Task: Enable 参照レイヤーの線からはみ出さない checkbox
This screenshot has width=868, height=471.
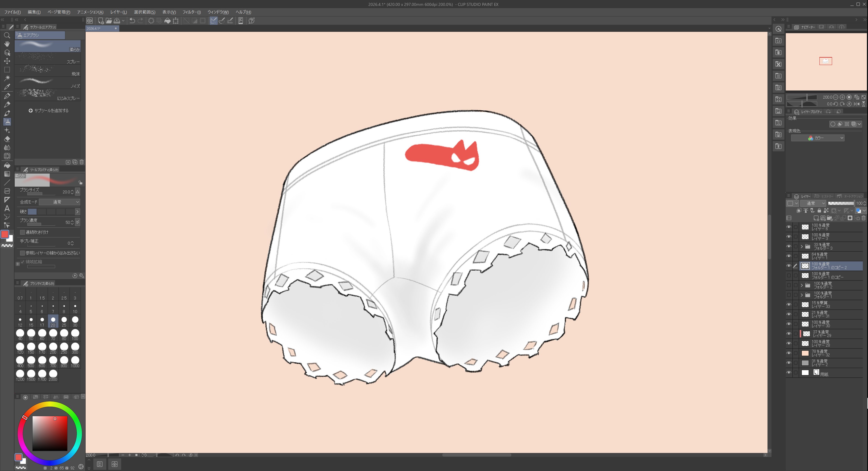Action: pos(23,253)
